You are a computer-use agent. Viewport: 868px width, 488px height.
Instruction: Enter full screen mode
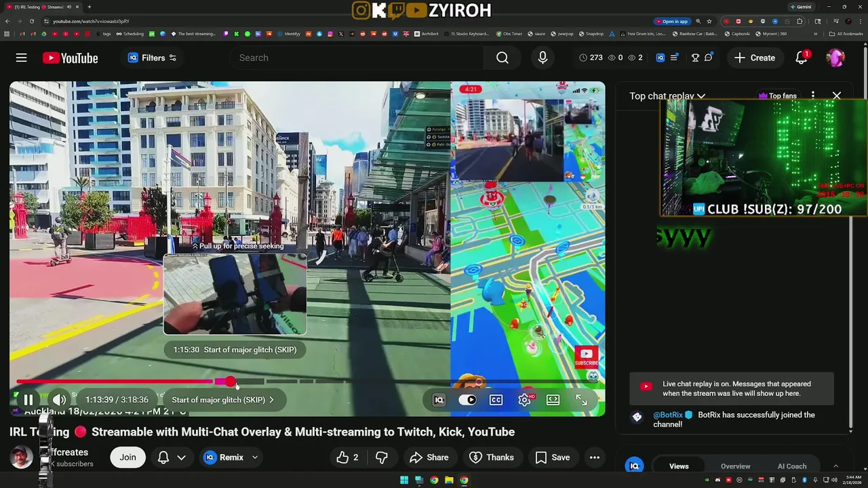(581, 400)
